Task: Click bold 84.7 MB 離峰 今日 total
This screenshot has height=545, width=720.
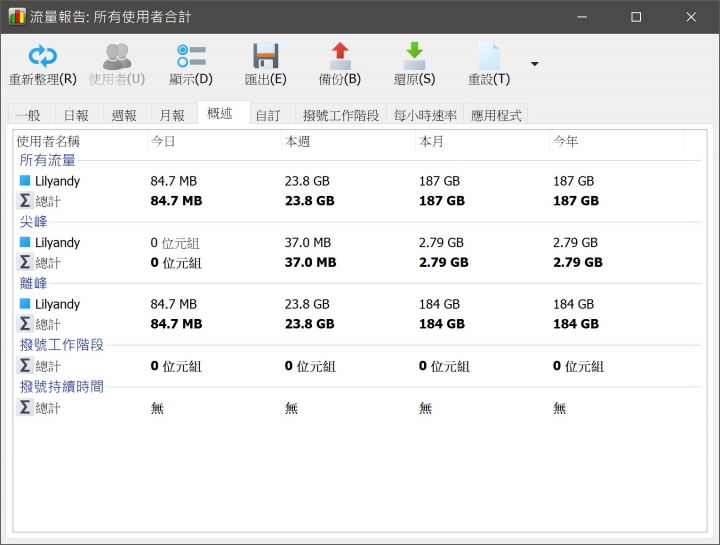Action: click(x=176, y=324)
